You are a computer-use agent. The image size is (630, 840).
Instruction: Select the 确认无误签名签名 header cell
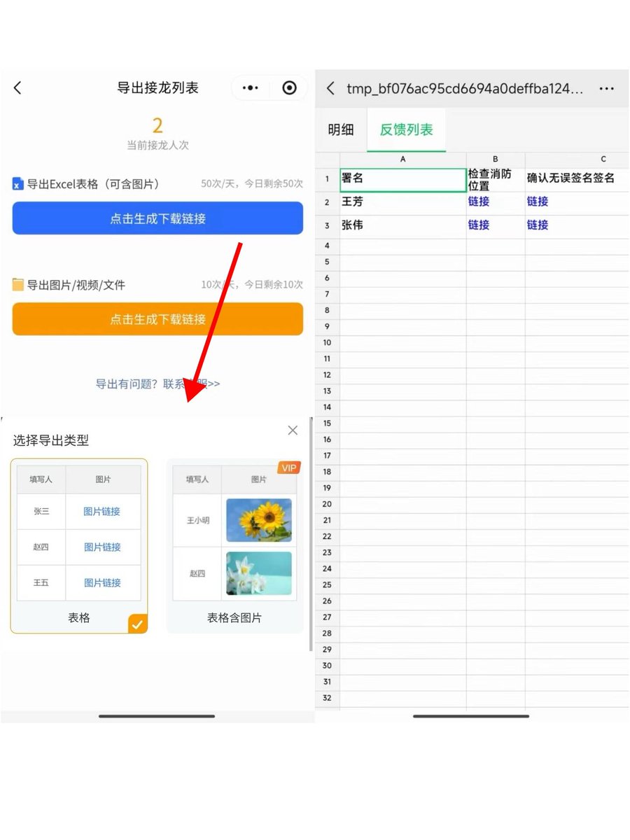click(577, 179)
